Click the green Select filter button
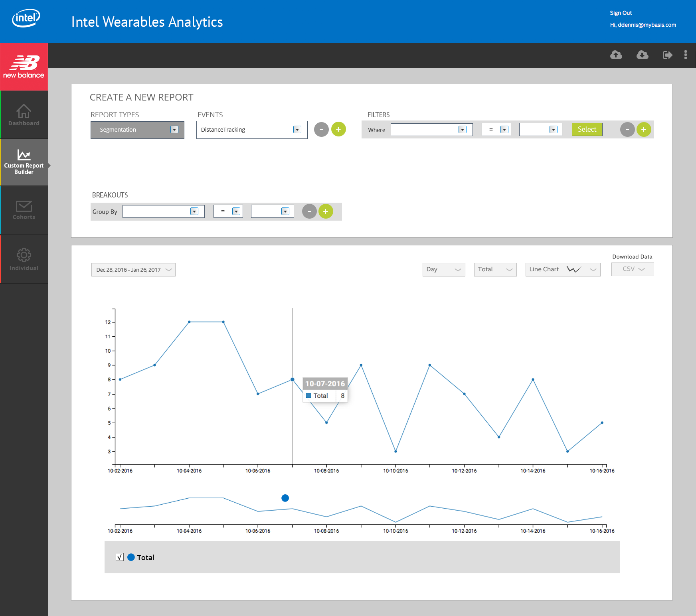The width and height of the screenshot is (696, 616). point(587,129)
